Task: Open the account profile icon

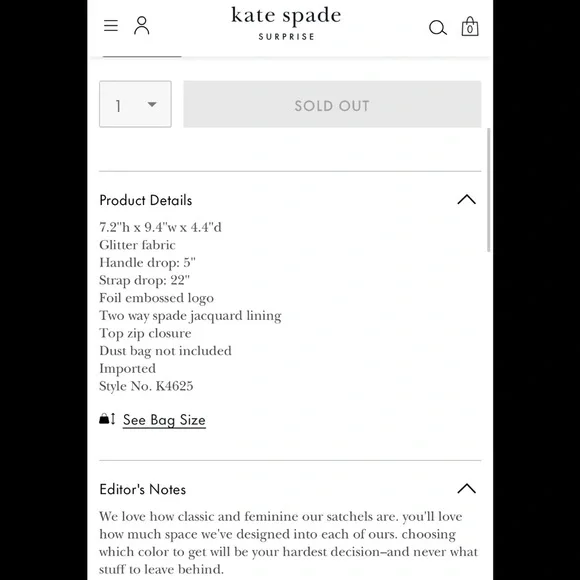Action: [x=141, y=26]
